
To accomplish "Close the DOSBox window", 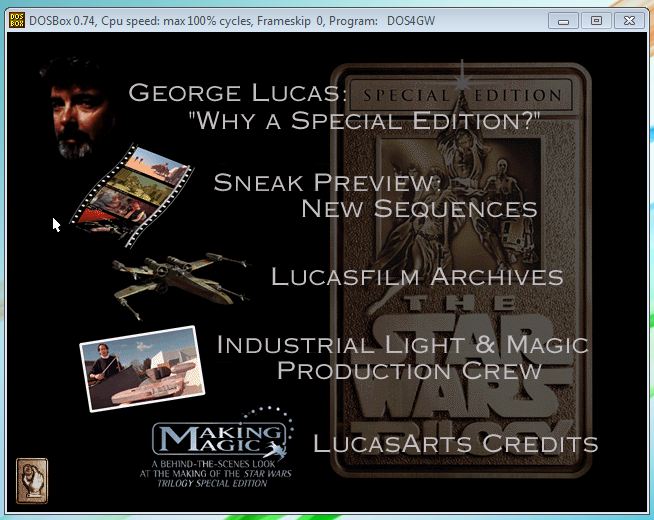I will pos(629,20).
